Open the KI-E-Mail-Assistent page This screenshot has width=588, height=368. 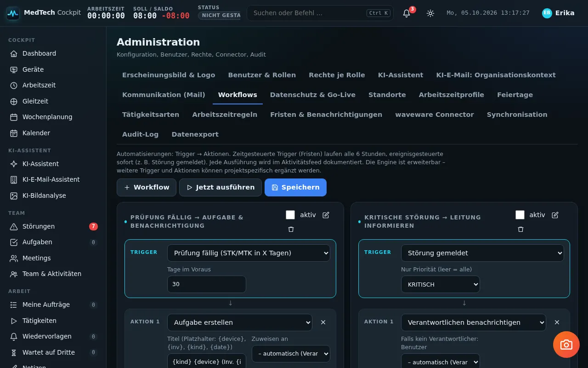pyautogui.click(x=53, y=179)
